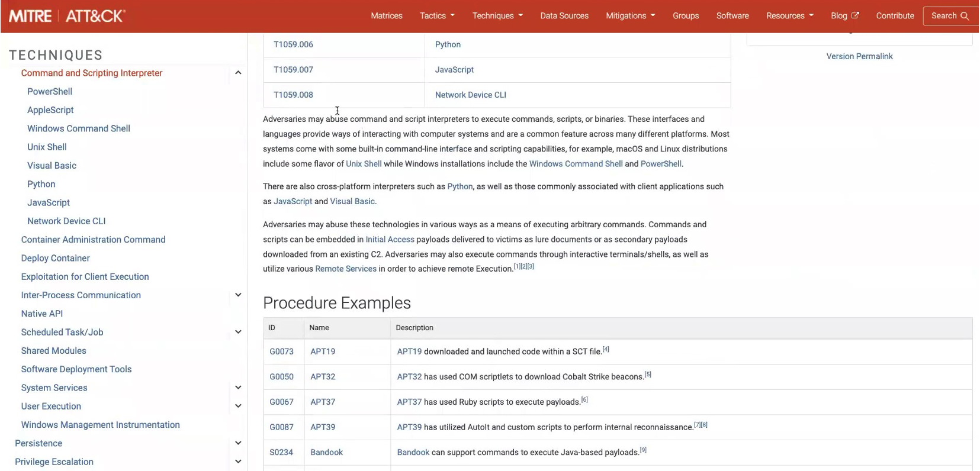Follow the Remote Services link
Viewport: 980px width, 471px height.
click(x=346, y=269)
